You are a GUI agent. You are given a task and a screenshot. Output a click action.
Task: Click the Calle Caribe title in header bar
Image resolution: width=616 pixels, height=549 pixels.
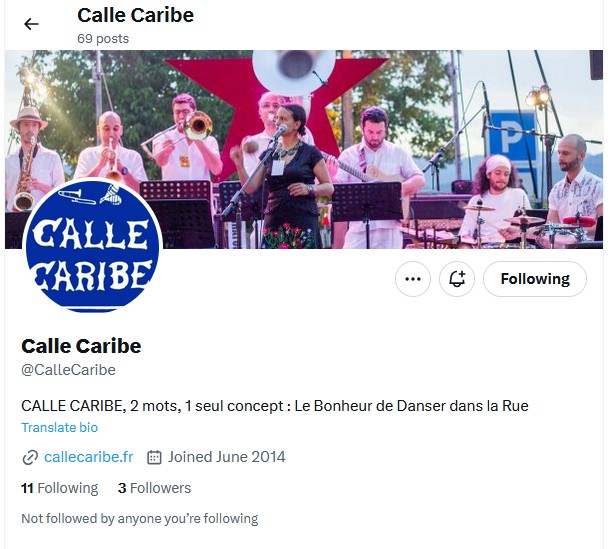point(136,15)
